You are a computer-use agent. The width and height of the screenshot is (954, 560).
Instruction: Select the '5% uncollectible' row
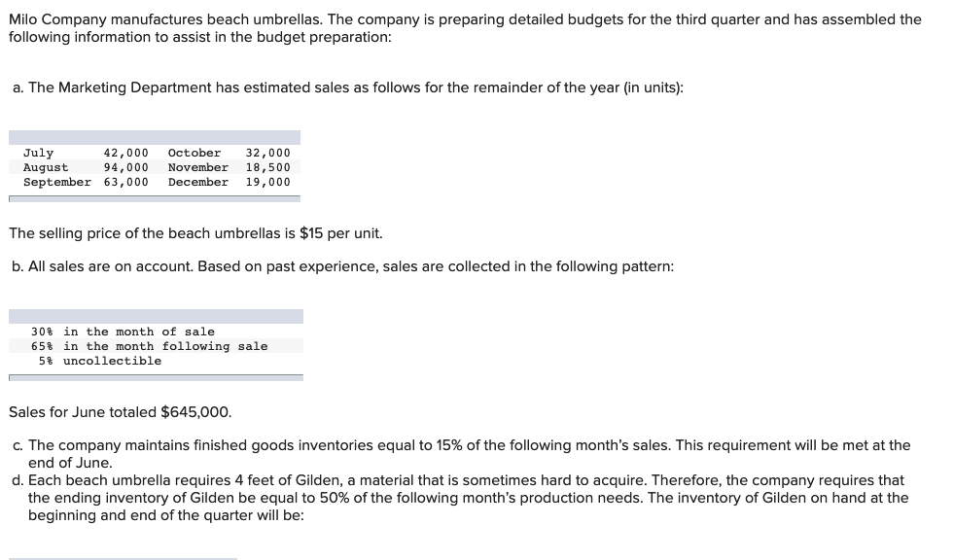(x=156, y=361)
